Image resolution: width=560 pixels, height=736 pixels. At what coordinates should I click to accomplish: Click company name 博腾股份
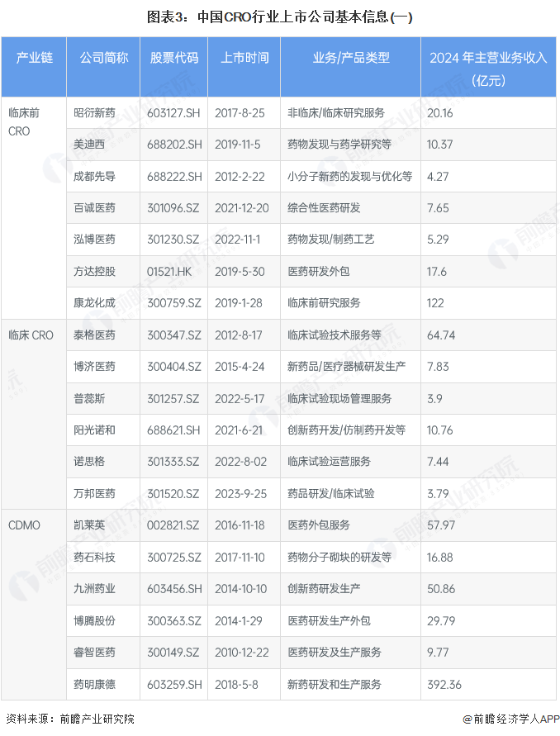pyautogui.click(x=94, y=620)
